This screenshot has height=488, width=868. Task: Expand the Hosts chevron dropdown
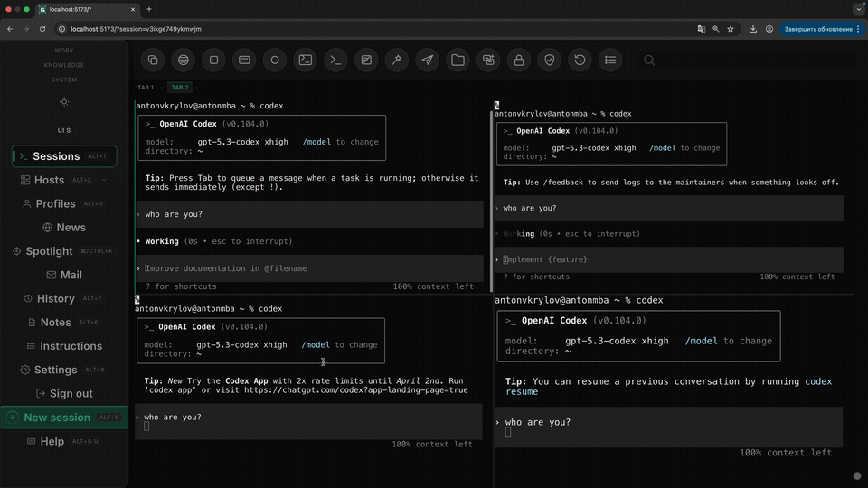coord(104,180)
